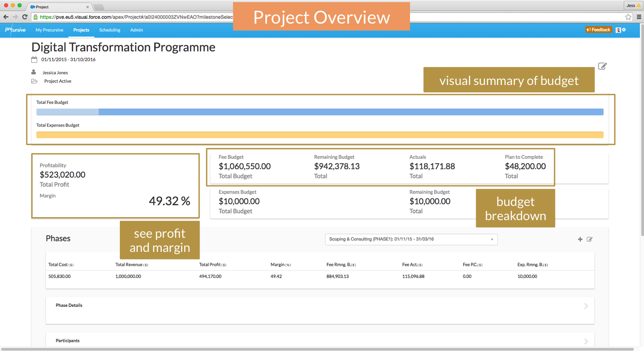The width and height of the screenshot is (644, 351).
Task: Go to the Admin tab
Action: click(x=137, y=30)
